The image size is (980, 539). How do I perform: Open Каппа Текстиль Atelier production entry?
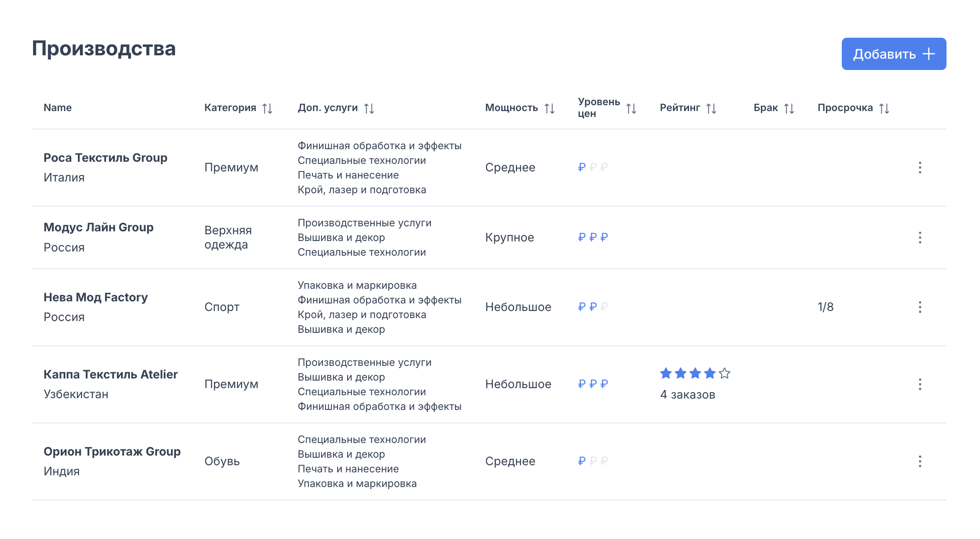[x=111, y=374]
